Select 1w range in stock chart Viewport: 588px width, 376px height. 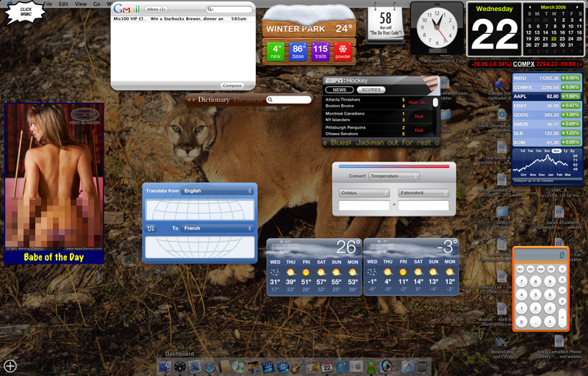[530, 151]
